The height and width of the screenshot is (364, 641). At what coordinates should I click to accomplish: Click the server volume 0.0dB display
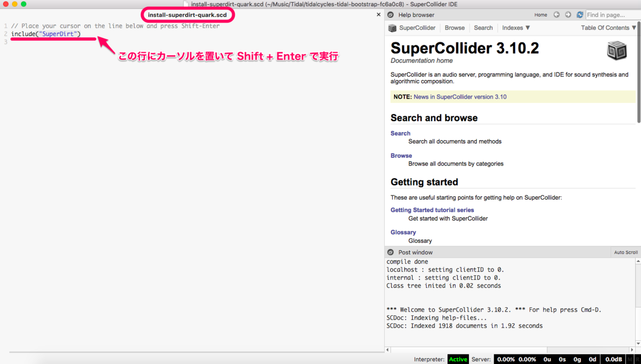click(613, 359)
